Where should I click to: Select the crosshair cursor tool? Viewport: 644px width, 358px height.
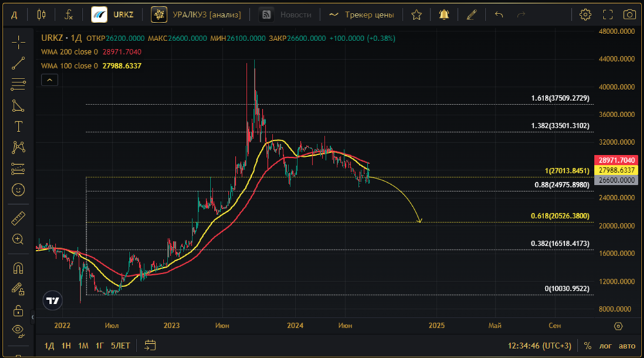click(18, 43)
